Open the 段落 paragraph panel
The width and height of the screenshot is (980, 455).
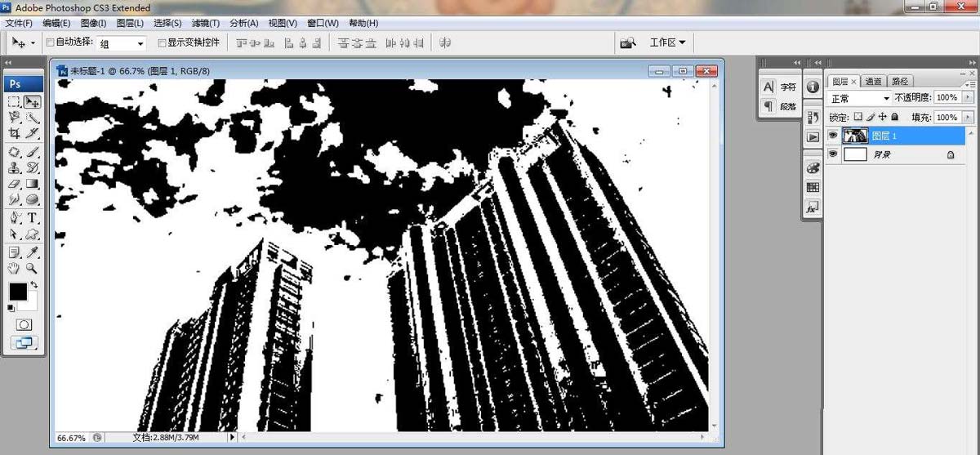pyautogui.click(x=779, y=107)
